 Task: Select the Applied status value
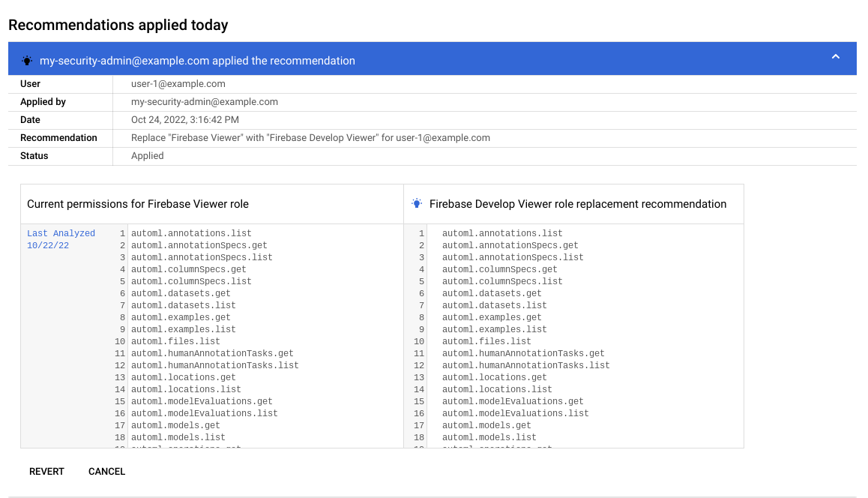click(x=147, y=155)
